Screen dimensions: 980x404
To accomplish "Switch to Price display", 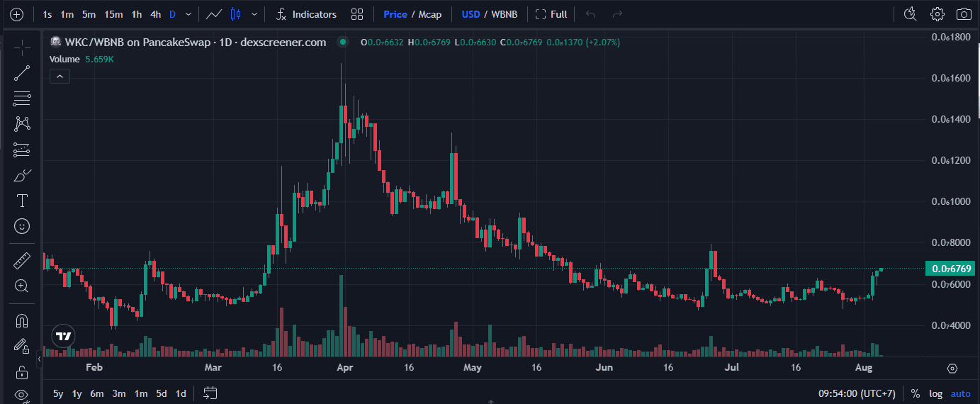I will 395,14.
